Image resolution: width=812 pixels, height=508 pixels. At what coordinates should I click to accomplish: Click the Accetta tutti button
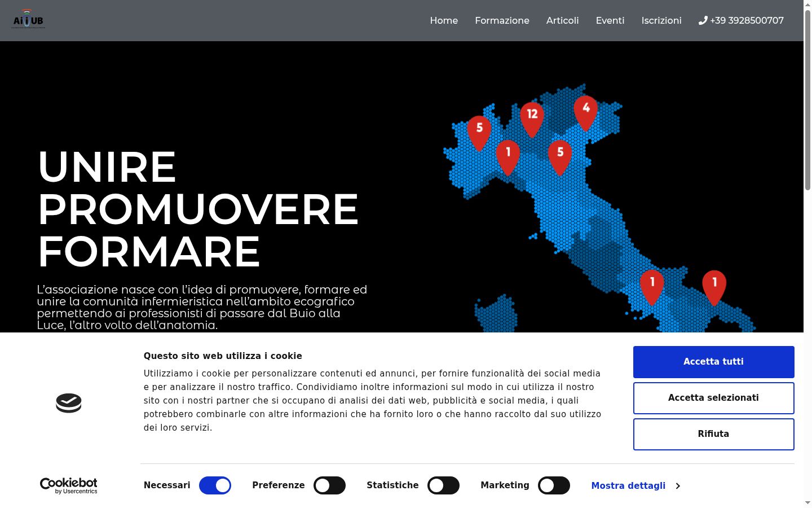tap(713, 362)
